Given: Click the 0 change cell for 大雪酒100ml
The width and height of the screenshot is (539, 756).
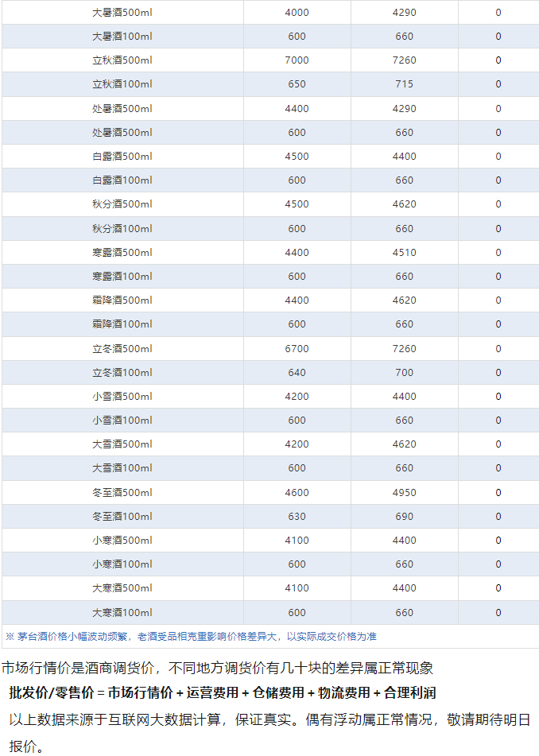Looking at the screenshot, I should pyautogui.click(x=498, y=467).
